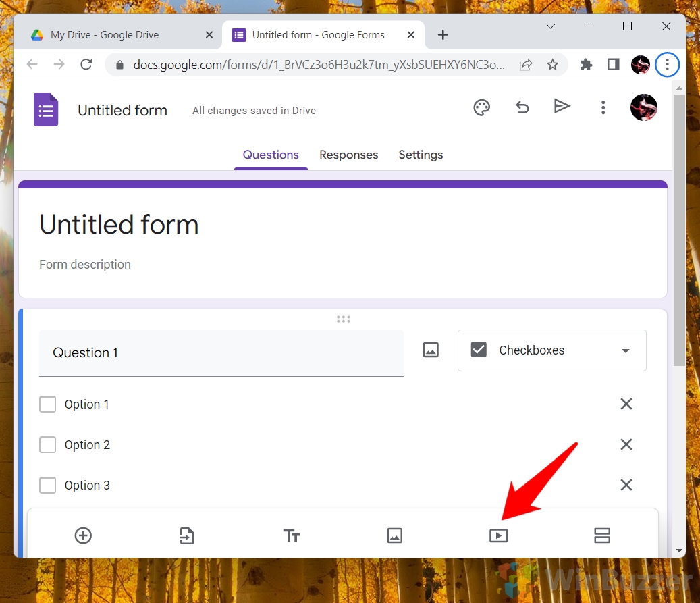This screenshot has width=700, height=603.
Task: Add a new question with plus icon
Action: [83, 535]
